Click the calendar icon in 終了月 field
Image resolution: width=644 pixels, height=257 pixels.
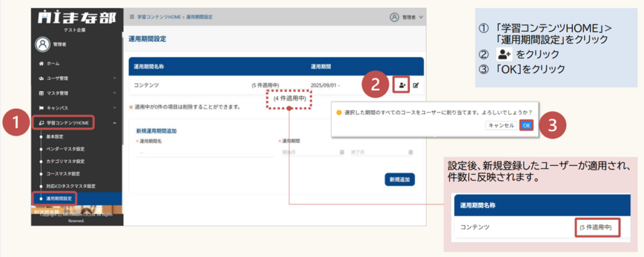point(410,152)
